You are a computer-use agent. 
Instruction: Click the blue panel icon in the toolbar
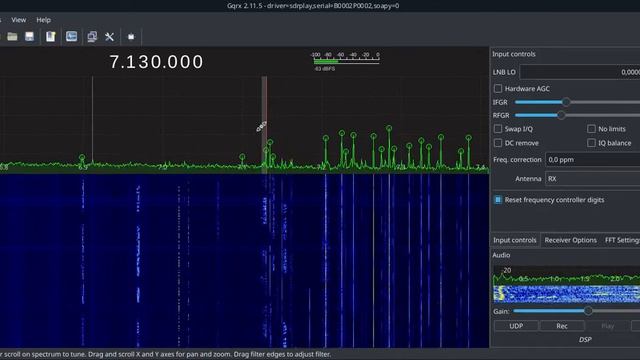(x=71, y=37)
